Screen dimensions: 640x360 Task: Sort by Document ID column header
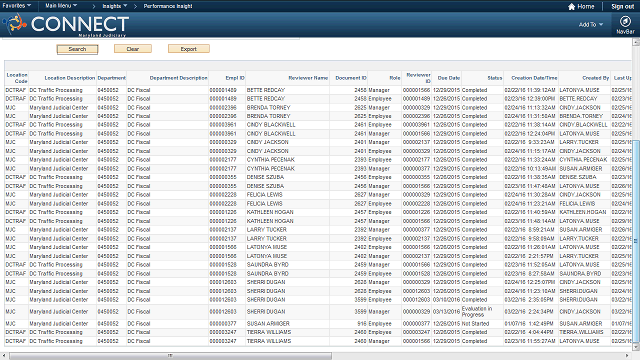click(x=351, y=78)
